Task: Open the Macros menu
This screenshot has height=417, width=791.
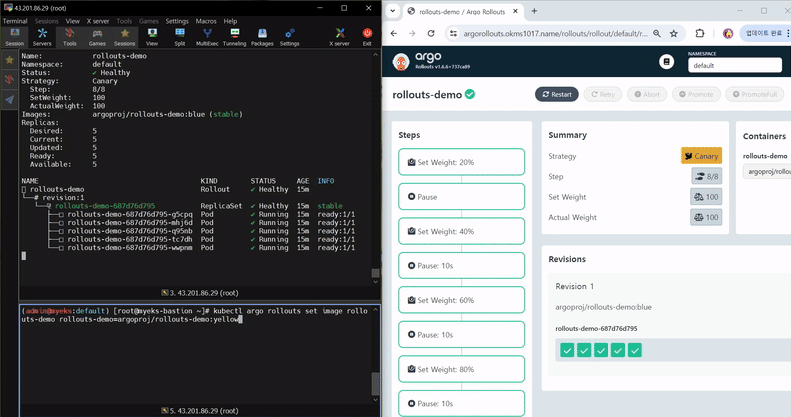Action: click(206, 21)
